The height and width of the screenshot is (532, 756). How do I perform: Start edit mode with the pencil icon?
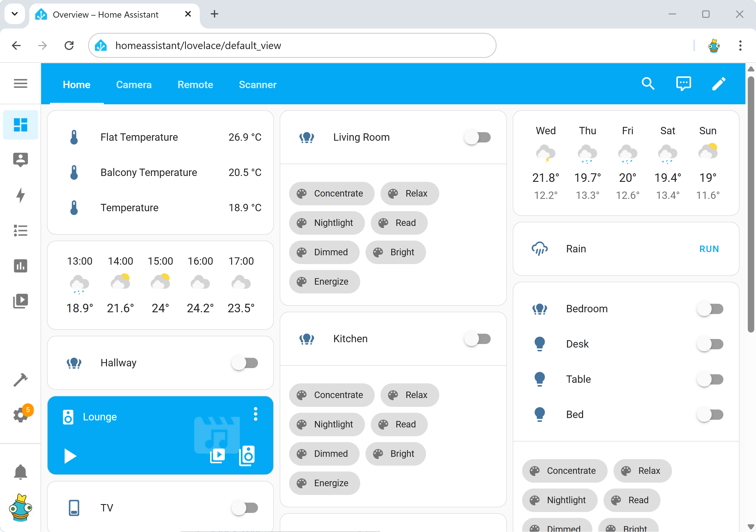coord(719,84)
